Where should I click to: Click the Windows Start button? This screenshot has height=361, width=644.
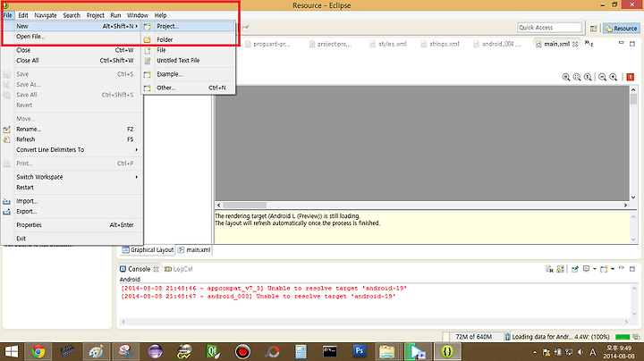click(x=12, y=351)
